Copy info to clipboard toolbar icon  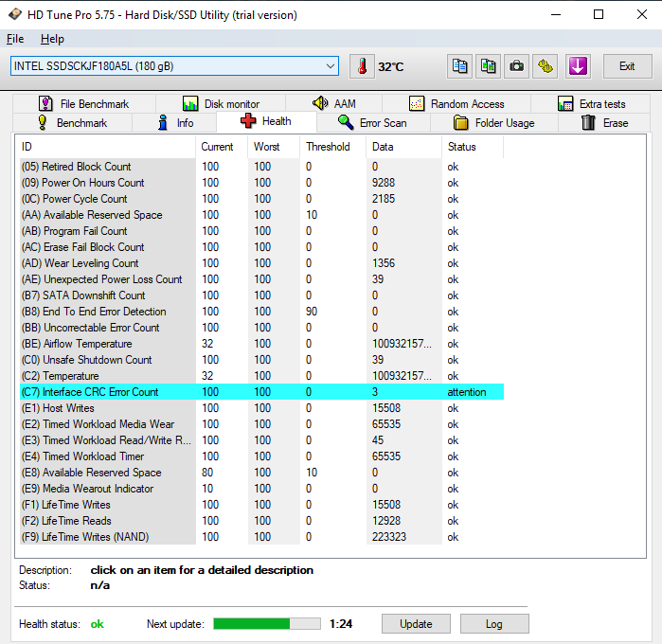pyautogui.click(x=459, y=66)
